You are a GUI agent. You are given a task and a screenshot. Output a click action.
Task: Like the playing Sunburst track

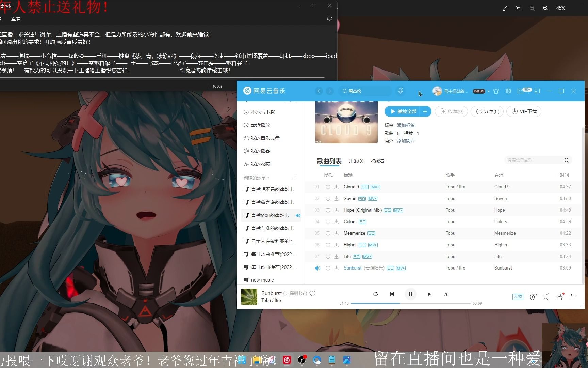(312, 293)
